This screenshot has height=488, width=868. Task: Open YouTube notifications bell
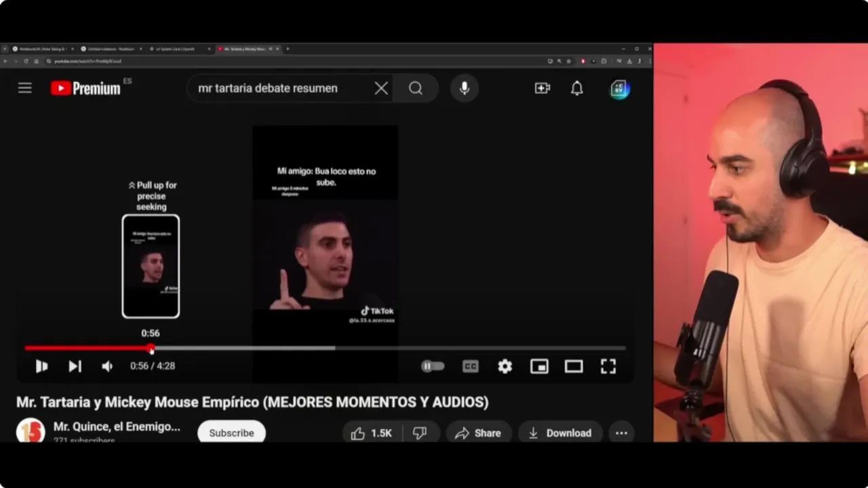pyautogui.click(x=577, y=88)
